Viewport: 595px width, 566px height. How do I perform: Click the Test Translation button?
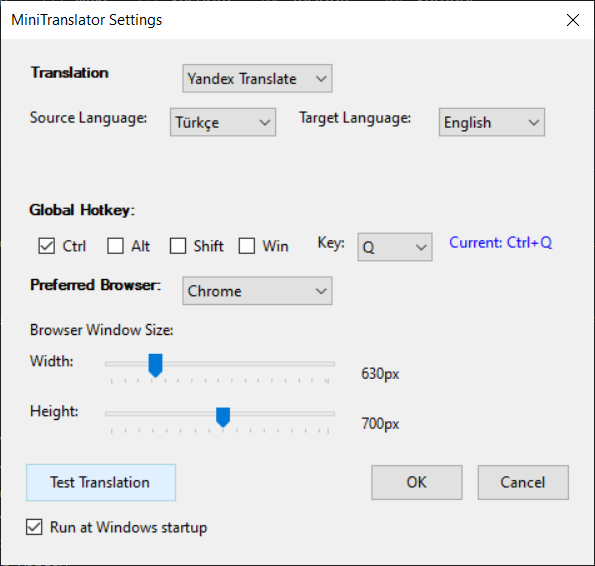[x=101, y=483]
